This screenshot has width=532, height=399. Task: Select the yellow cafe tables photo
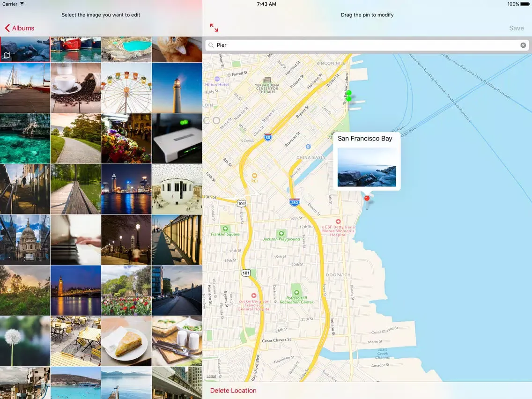76,341
